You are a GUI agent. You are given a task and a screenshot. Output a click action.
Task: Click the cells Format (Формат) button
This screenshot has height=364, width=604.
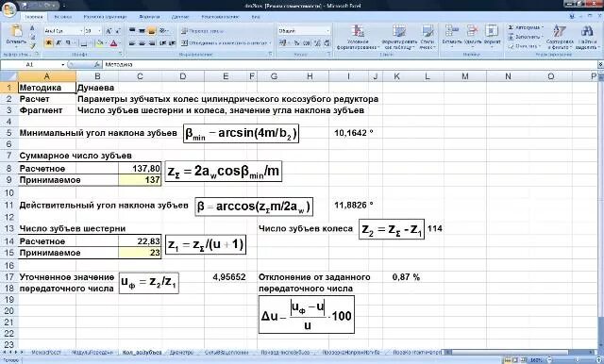(x=492, y=36)
